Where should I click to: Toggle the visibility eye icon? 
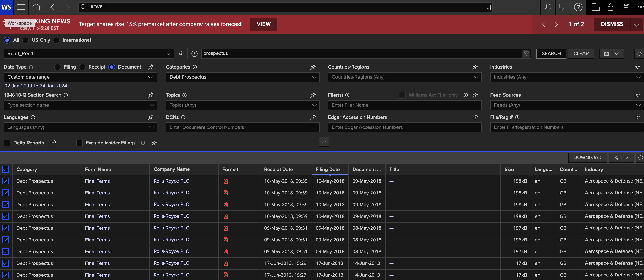tap(639, 53)
